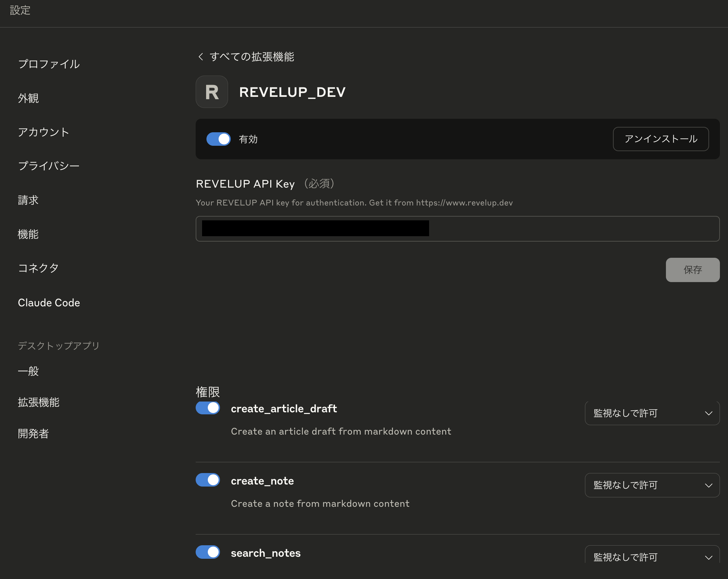Screen dimensions: 728x579
Task: Click the search_notes tool name
Action: pyautogui.click(x=266, y=553)
